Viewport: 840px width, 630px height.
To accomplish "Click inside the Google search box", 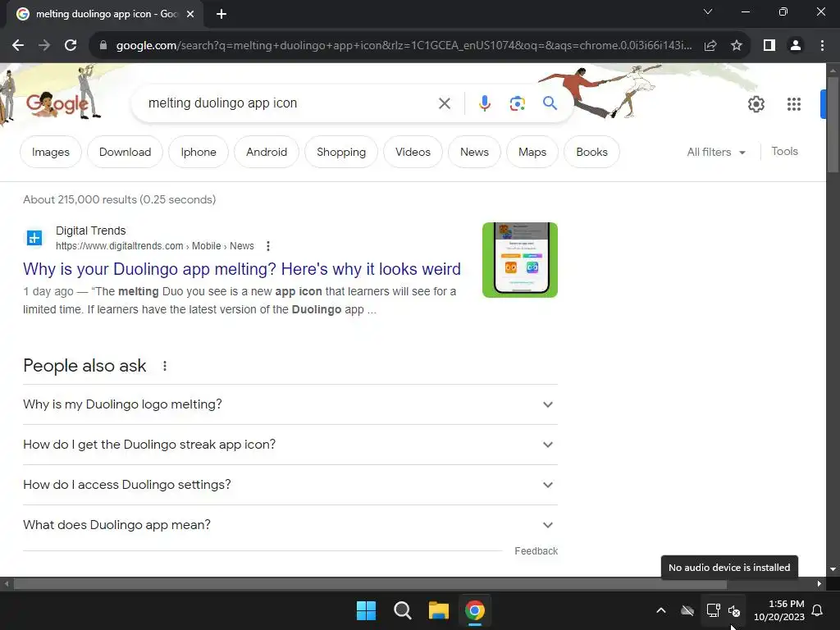I will (x=290, y=103).
